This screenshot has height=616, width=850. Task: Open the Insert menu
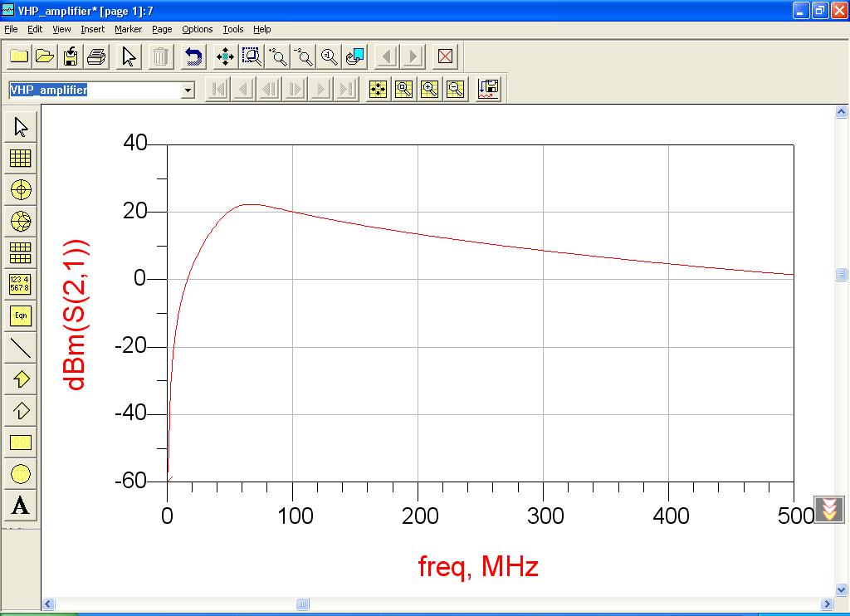(93, 29)
